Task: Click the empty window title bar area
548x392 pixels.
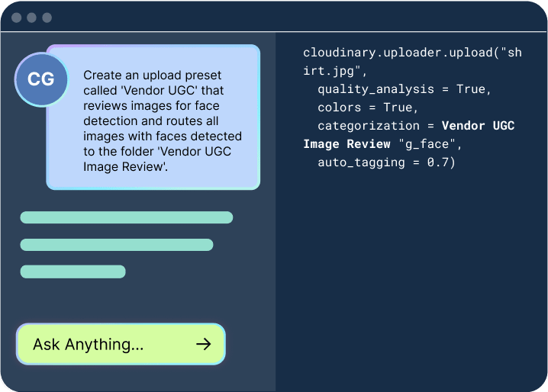Action: click(x=290, y=17)
